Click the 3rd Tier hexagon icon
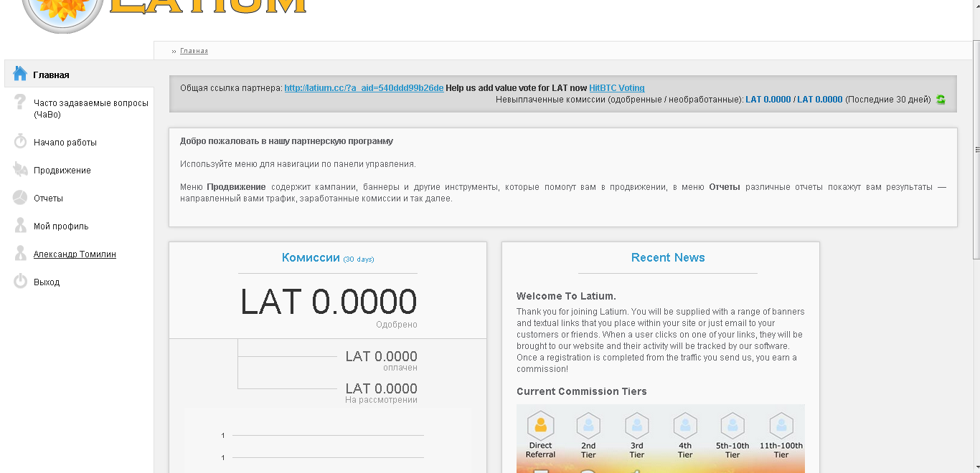The width and height of the screenshot is (980, 473). click(637, 426)
